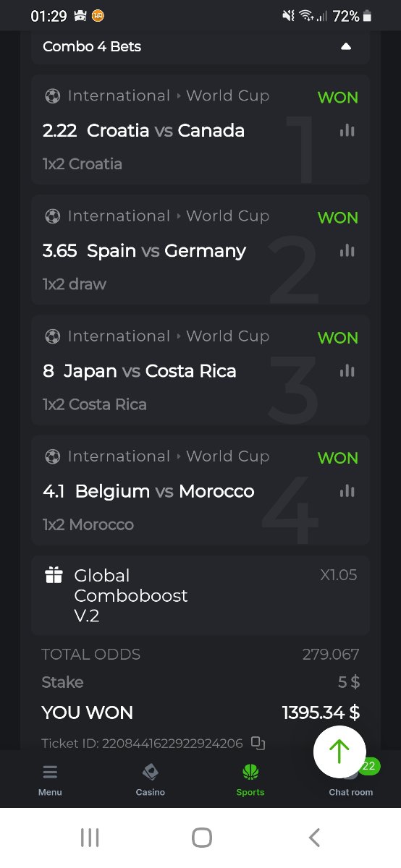This screenshot has height=868, width=401.
Task: Copy the ticket ID using copy icon
Action: point(258,742)
